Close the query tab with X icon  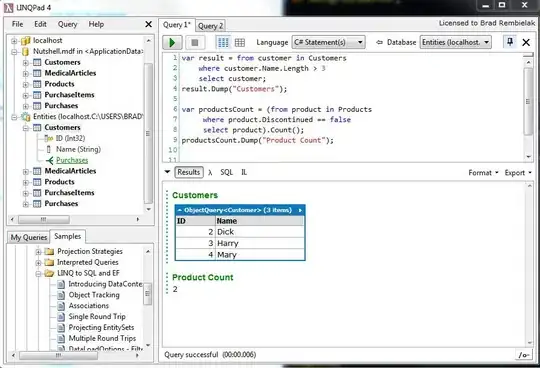click(526, 42)
